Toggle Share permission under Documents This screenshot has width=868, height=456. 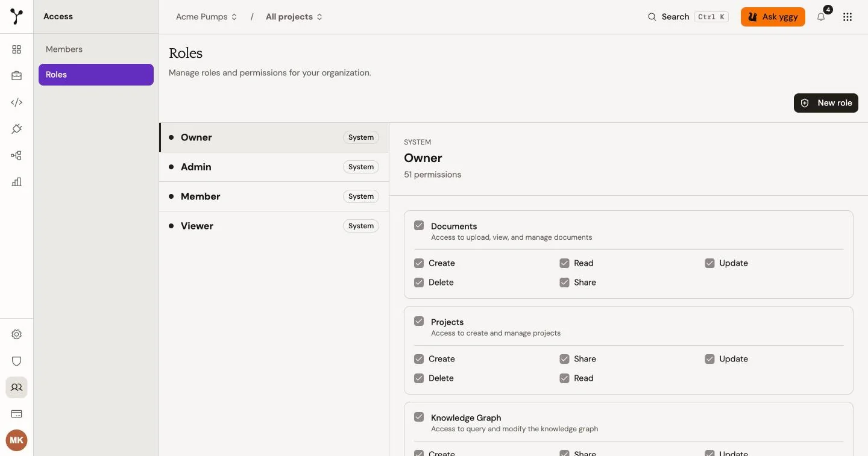[x=564, y=283]
